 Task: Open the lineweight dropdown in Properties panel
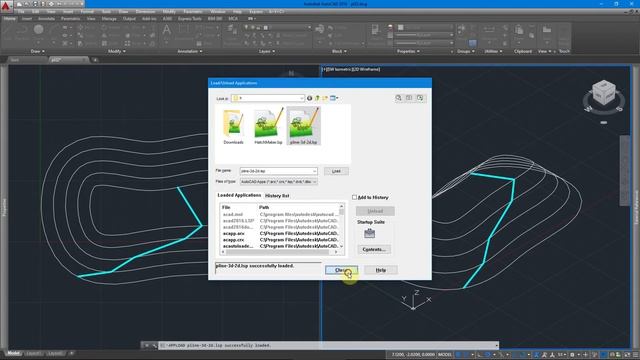click(x=425, y=35)
